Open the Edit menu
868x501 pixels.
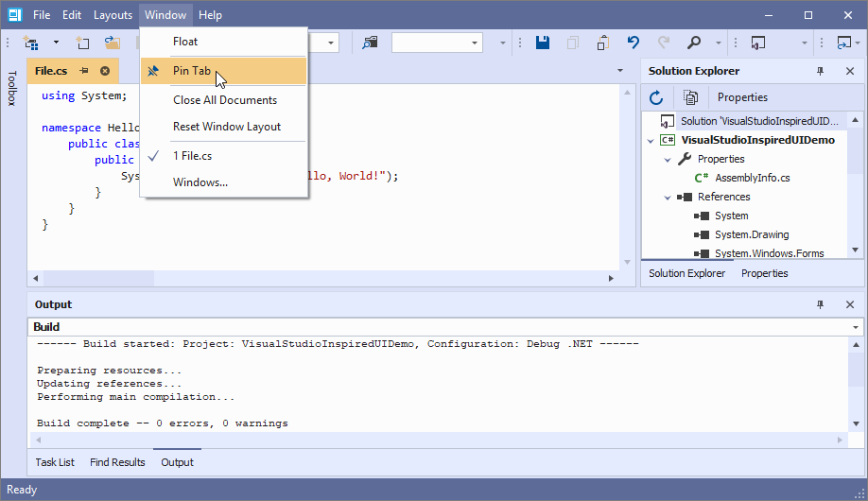coord(72,15)
